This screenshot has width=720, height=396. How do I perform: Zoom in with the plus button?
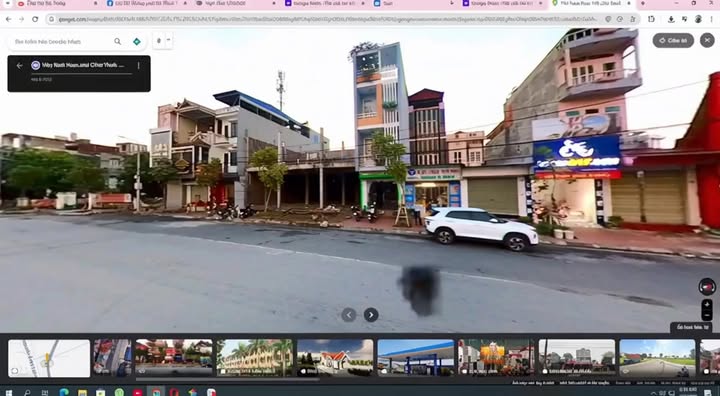click(707, 304)
